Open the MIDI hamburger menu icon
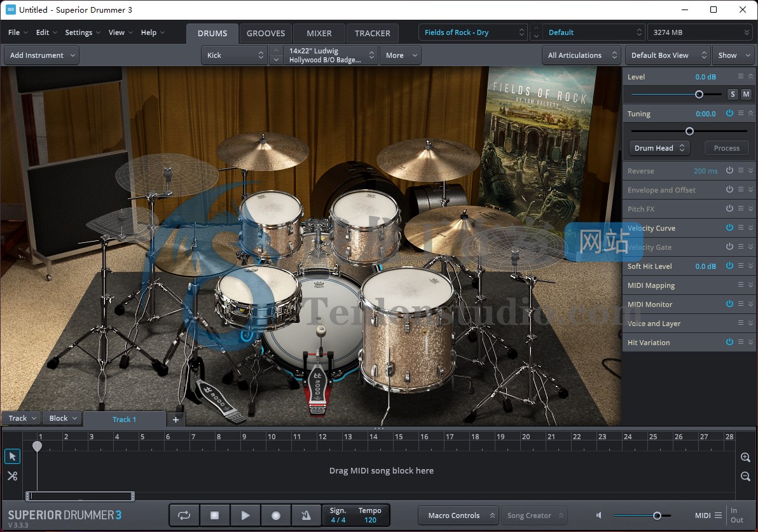 coord(719,515)
